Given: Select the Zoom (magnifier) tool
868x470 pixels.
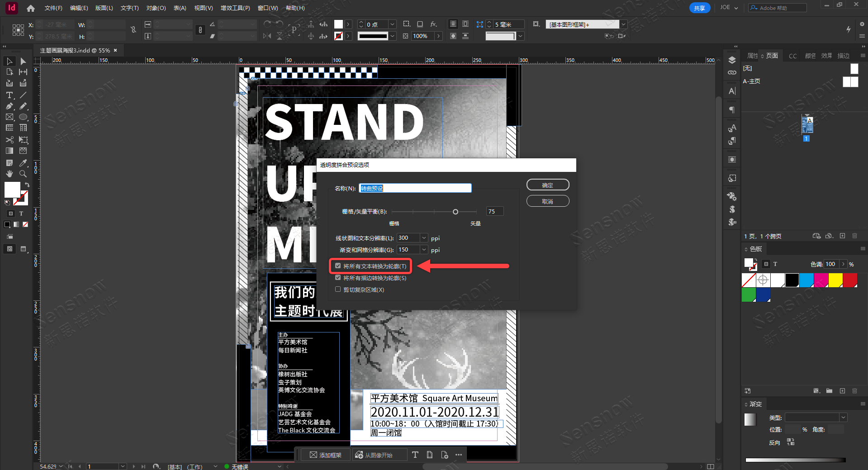Looking at the screenshot, I should (23, 174).
